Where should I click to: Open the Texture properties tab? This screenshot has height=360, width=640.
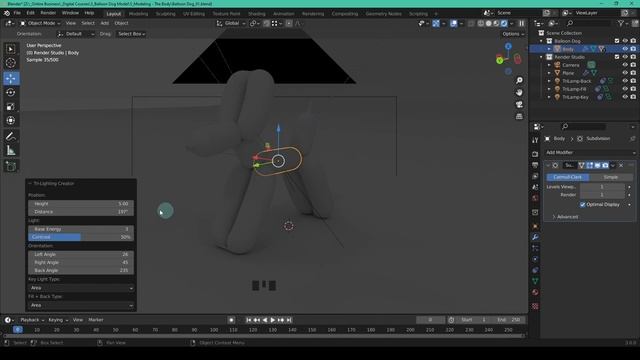pos(535,306)
